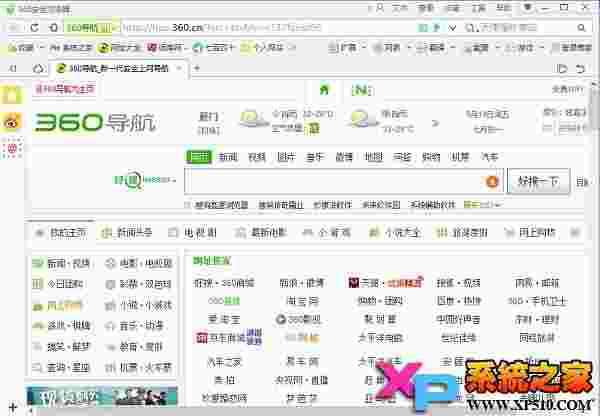Screen dimensions: 600x416
Task: Select the 新闻 search tab
Action: 228,157
